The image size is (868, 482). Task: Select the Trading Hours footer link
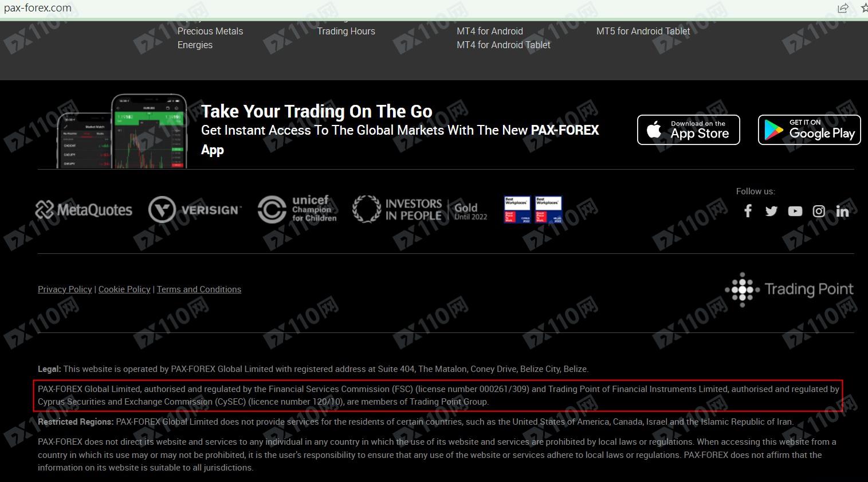346,31
